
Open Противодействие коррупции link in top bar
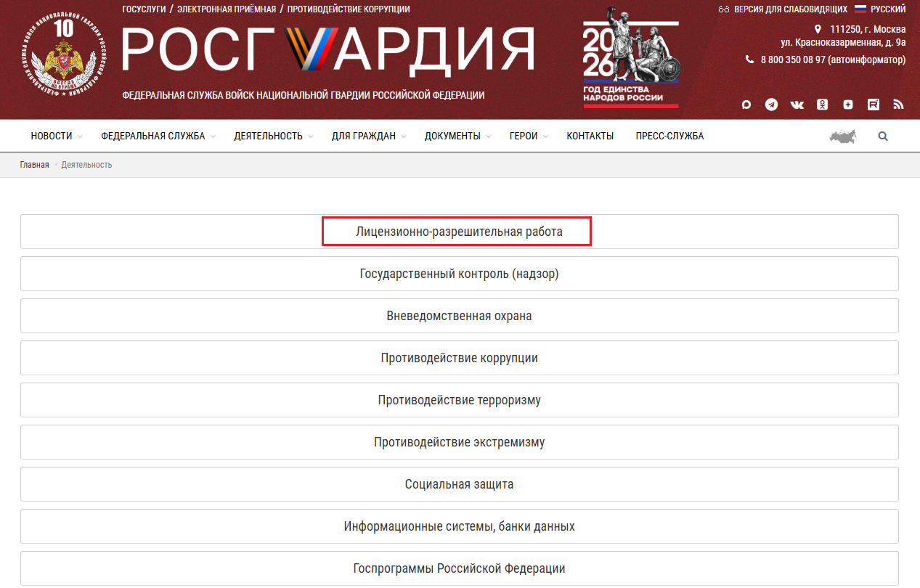[349, 9]
